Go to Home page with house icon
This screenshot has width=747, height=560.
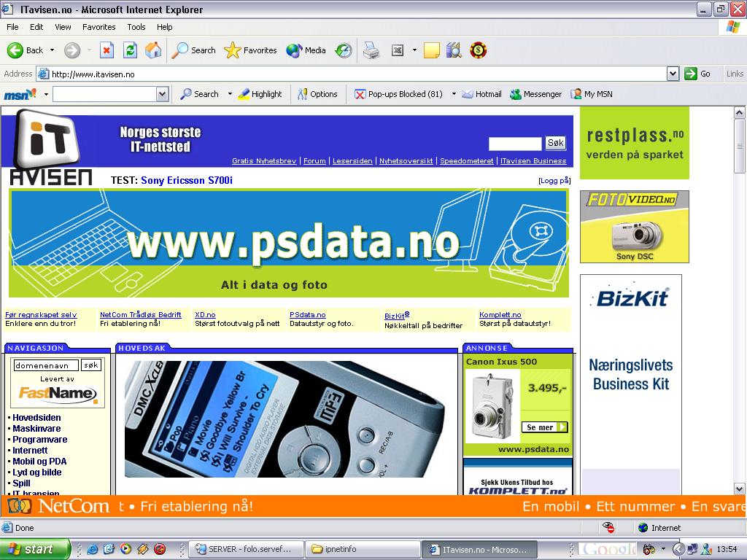click(153, 50)
